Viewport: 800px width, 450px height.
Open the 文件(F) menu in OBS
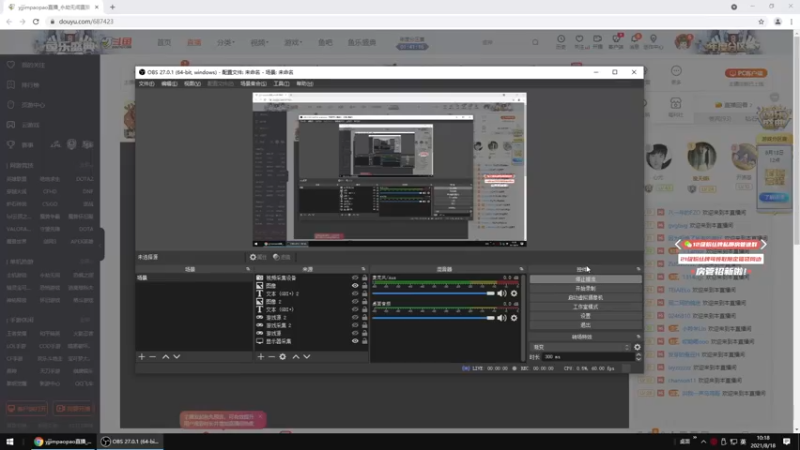(x=146, y=84)
